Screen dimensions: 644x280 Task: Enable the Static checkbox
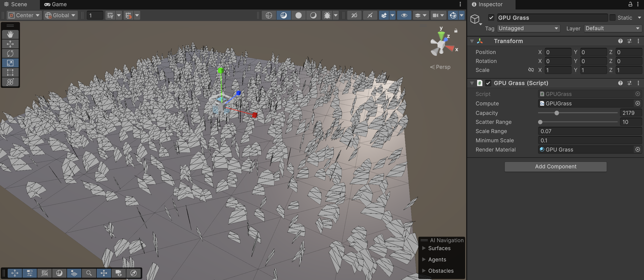tap(613, 18)
